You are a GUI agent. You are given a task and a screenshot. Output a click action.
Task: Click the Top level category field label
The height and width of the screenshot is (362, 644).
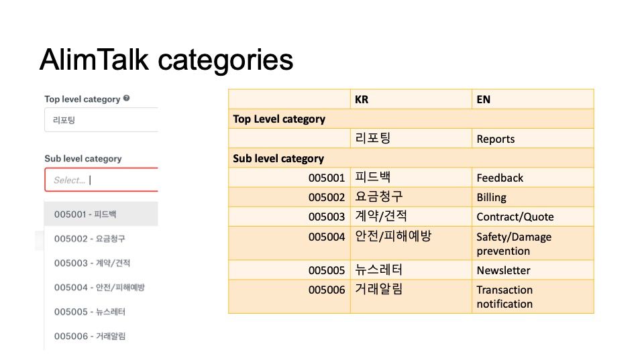coord(82,99)
